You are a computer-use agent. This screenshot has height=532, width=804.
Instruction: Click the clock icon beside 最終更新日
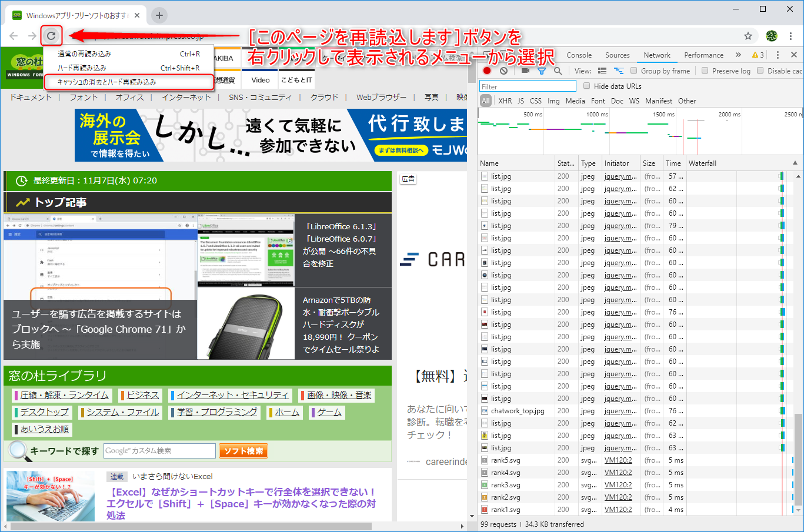(x=21, y=180)
